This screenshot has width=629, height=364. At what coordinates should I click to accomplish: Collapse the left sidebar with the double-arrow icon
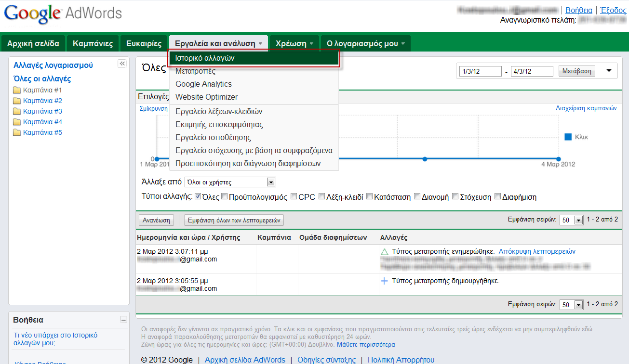122,64
